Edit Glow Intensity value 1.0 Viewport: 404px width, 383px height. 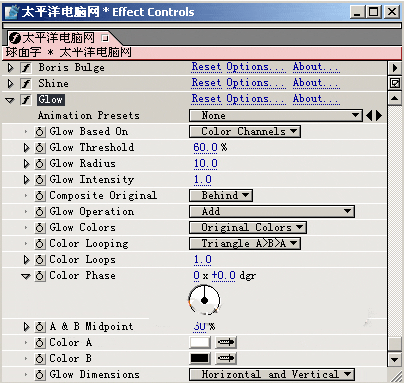203,179
